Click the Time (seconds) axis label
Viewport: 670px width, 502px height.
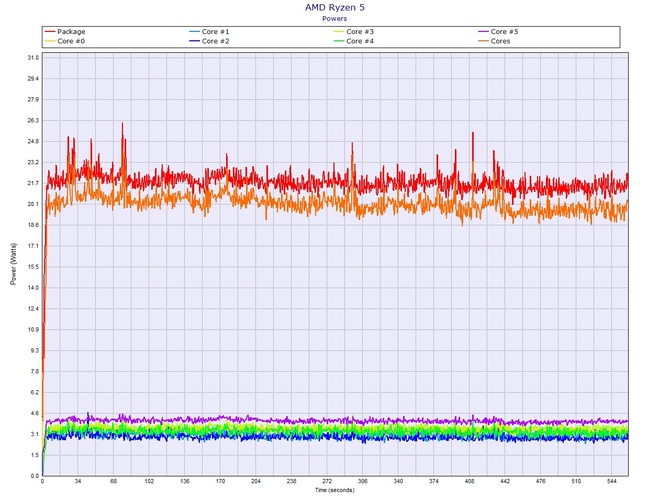335,490
